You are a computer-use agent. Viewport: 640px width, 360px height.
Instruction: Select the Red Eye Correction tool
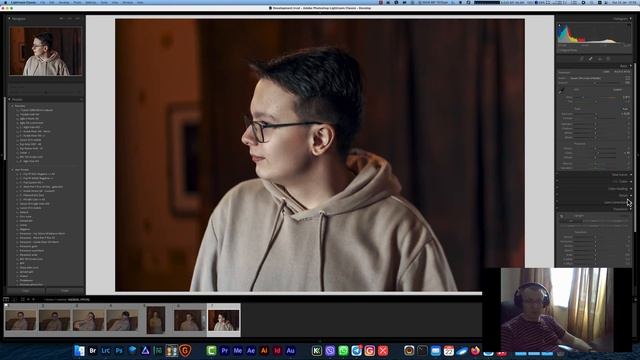pos(600,59)
